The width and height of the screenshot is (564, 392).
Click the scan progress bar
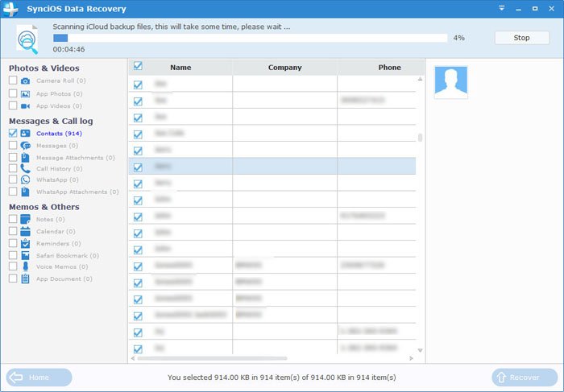[250, 38]
